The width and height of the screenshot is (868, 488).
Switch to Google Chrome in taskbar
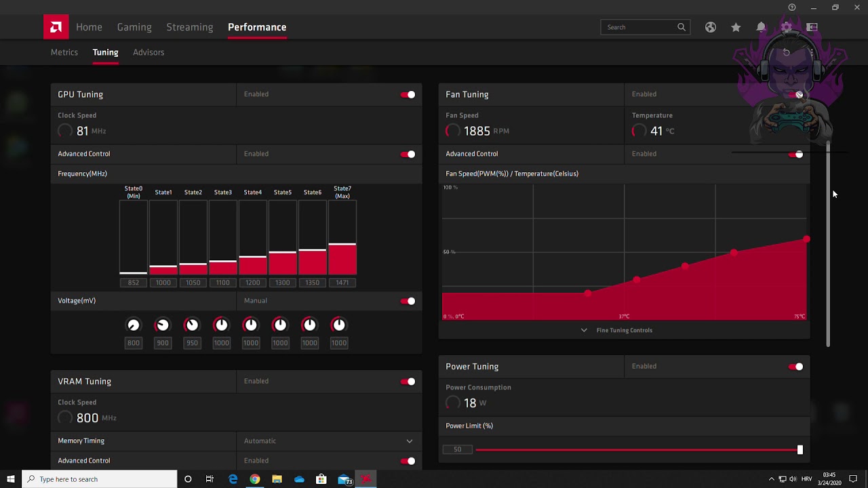coord(254,479)
